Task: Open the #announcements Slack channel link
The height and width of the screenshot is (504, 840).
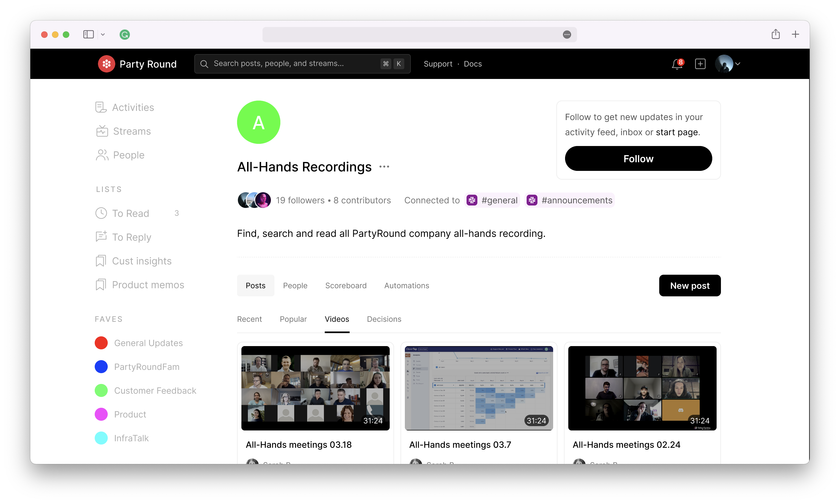Action: click(569, 200)
